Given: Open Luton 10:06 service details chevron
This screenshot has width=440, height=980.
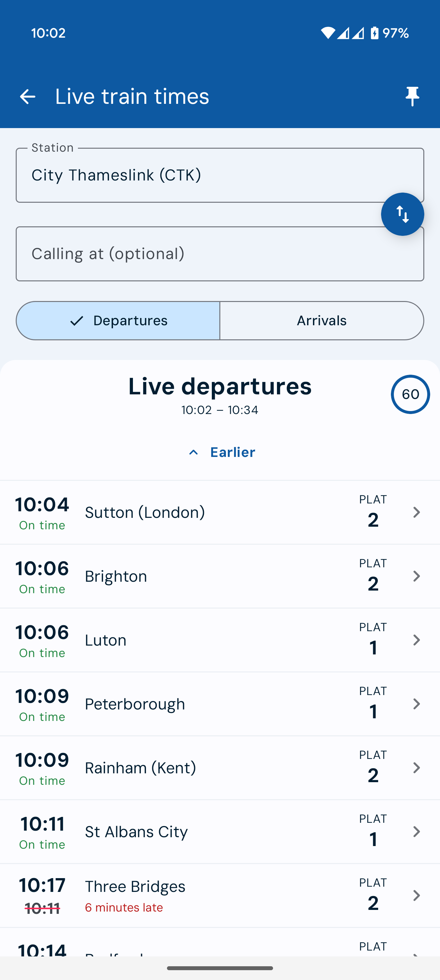Looking at the screenshot, I should (416, 640).
